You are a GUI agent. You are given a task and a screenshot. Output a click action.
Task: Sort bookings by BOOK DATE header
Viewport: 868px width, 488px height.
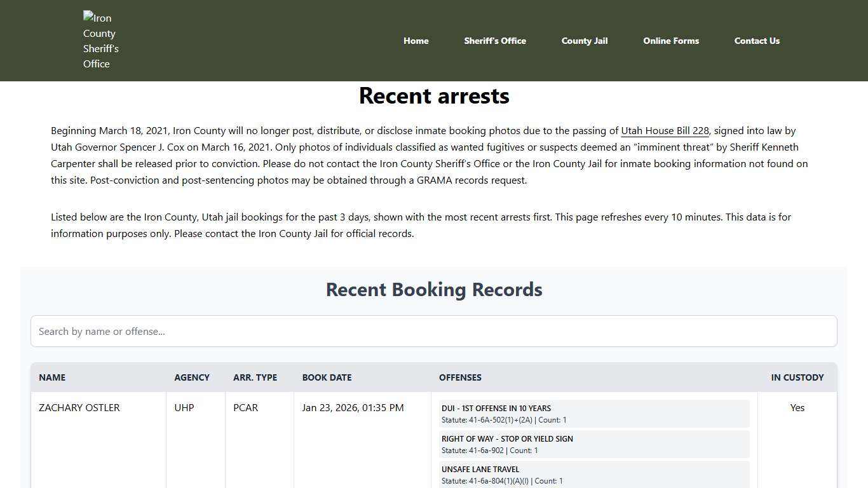click(327, 377)
